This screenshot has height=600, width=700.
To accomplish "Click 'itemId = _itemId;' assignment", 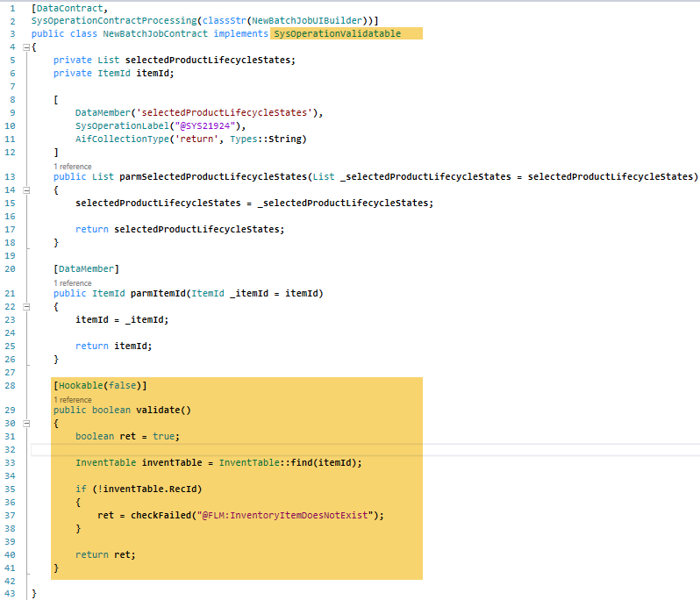I will pos(122,320).
